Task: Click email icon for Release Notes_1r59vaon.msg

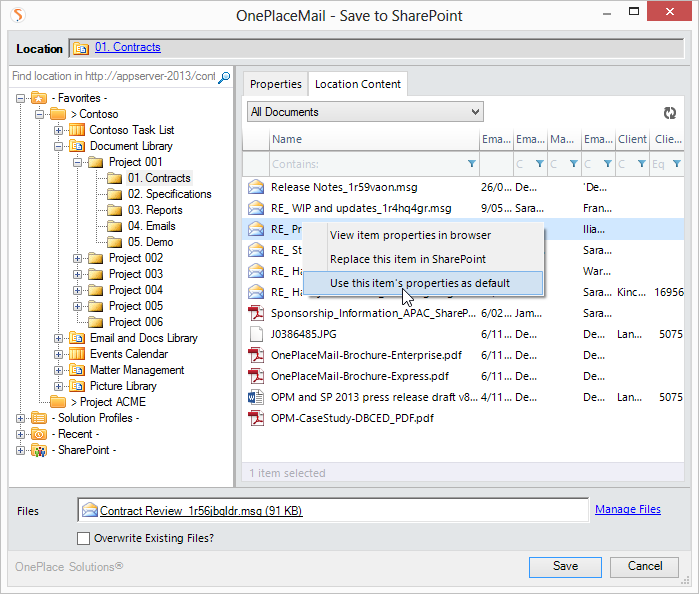Action: [256, 186]
